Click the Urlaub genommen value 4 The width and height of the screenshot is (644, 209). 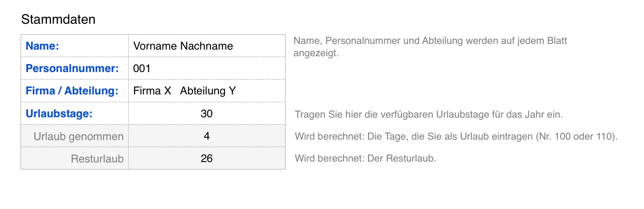[206, 136]
